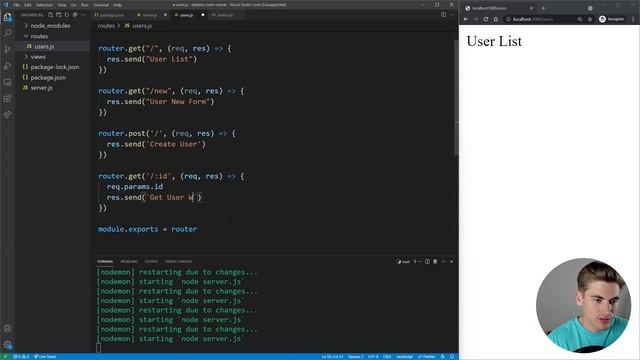This screenshot has height=360, width=640.
Task: Click the routes breadcrumb above the editor
Action: pyautogui.click(x=106, y=26)
